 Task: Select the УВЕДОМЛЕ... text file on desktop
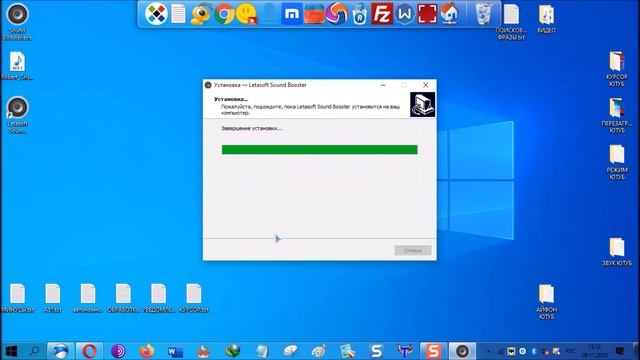158,298
